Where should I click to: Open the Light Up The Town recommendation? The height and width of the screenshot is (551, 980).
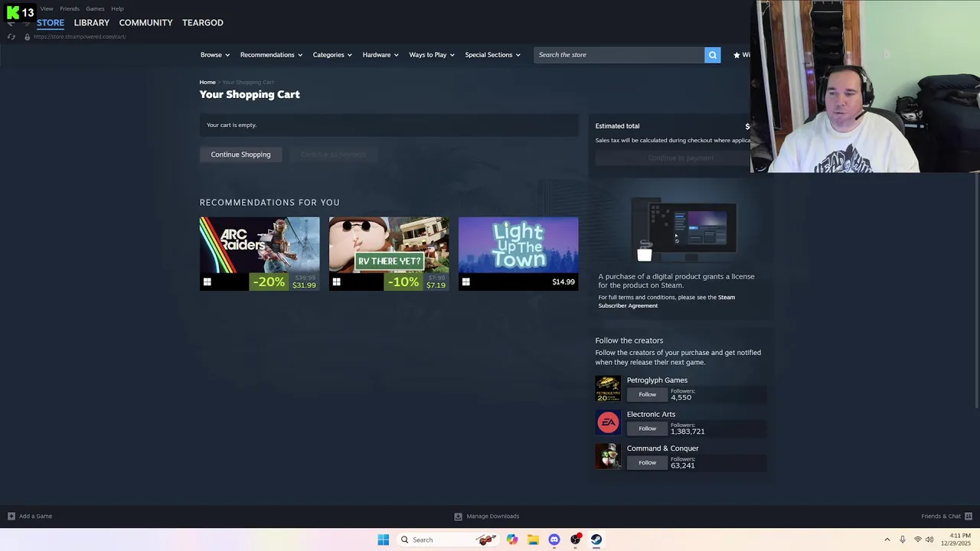518,253
